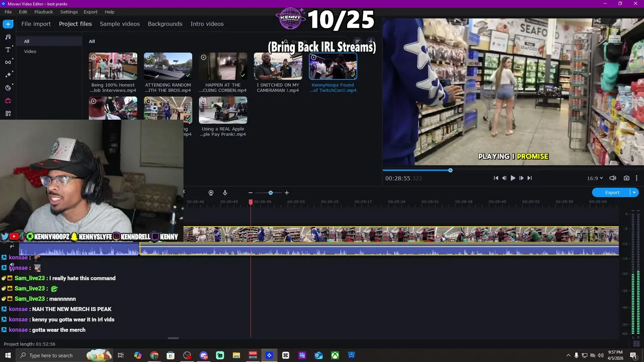Click the webcam record icon above timeline
This screenshot has width=644, height=362.
(211, 193)
